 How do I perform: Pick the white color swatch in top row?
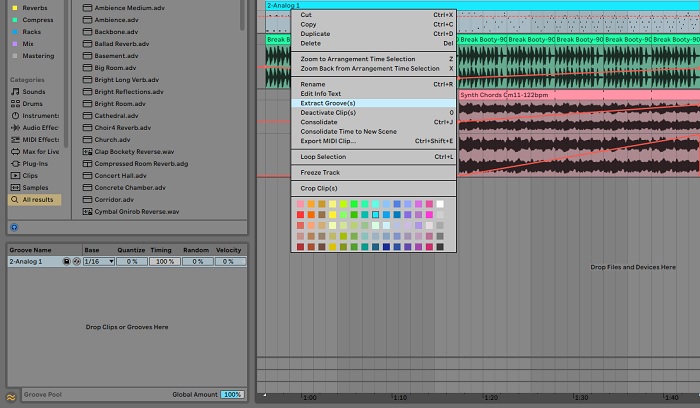tap(440, 204)
